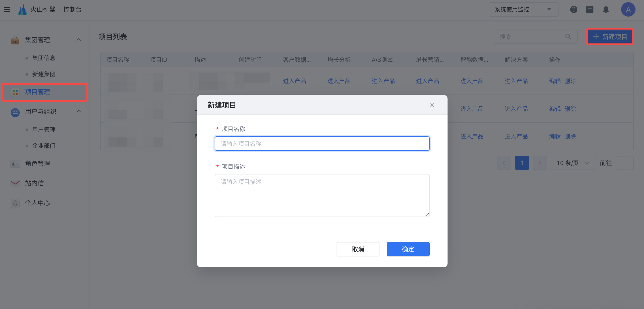Click the 项目名称 column header
The width and height of the screenshot is (644, 309).
[117, 60]
